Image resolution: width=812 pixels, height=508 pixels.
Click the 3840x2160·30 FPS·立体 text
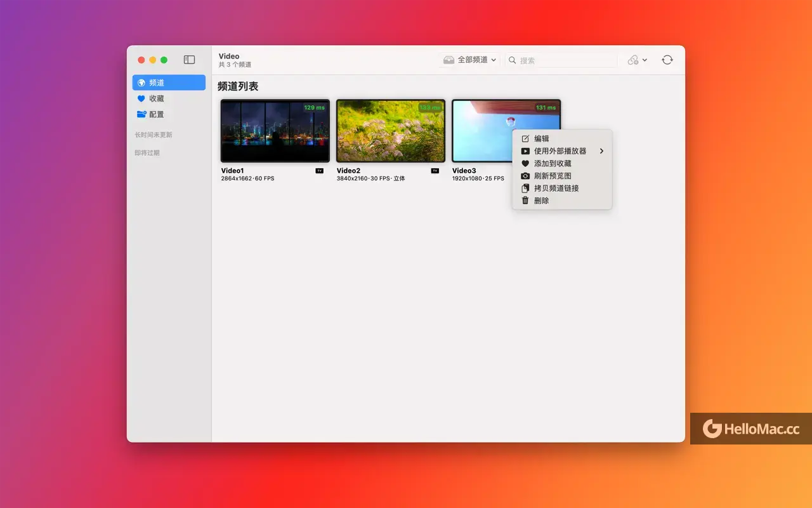(370, 179)
